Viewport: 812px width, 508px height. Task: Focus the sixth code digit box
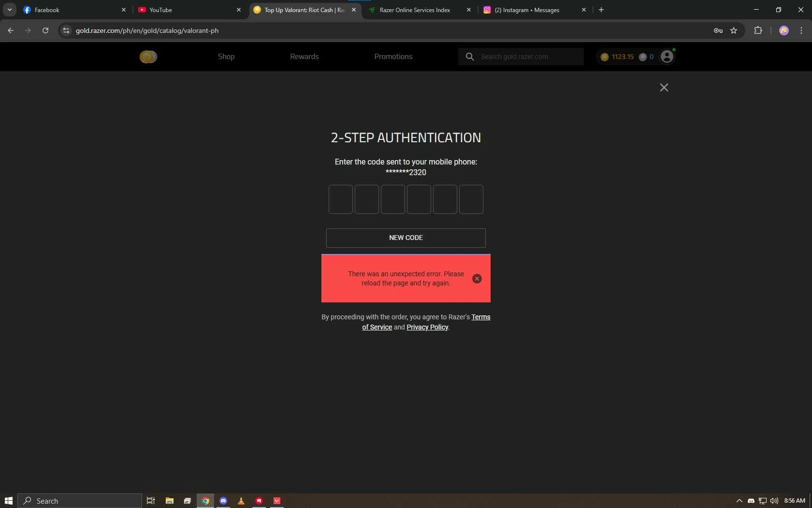pyautogui.click(x=471, y=199)
